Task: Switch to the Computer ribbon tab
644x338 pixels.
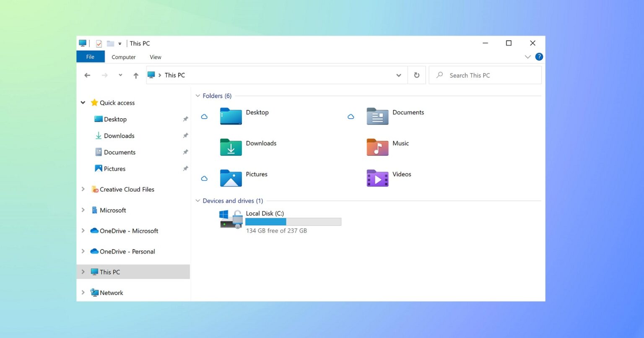Action: click(x=123, y=57)
